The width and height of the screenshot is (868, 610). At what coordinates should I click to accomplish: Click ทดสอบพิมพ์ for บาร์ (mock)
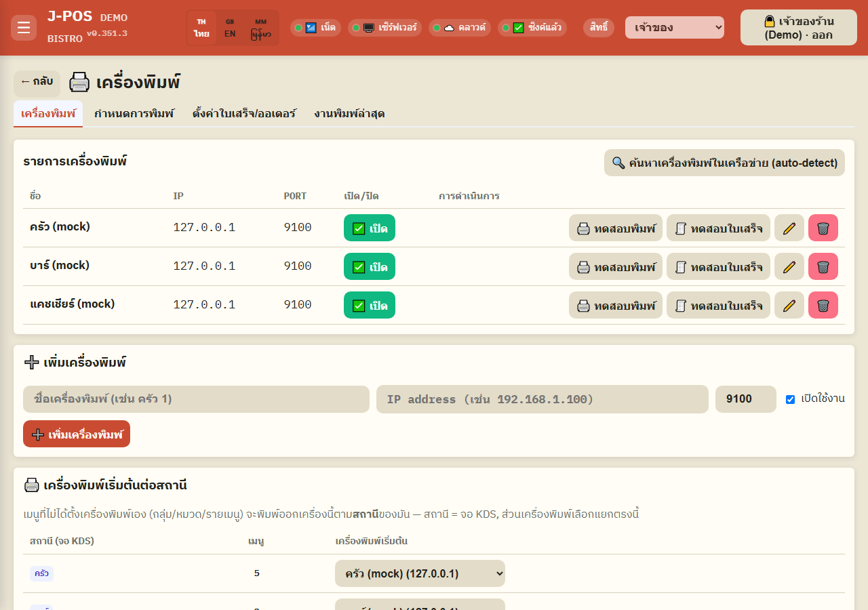616,266
